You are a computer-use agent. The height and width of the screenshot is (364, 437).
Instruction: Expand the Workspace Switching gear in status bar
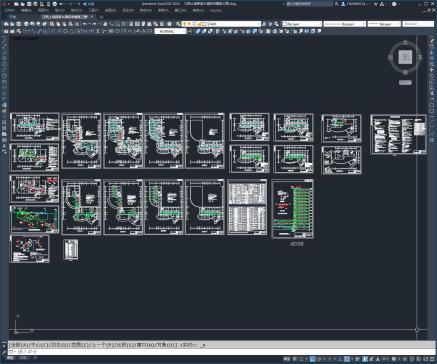pos(394,359)
